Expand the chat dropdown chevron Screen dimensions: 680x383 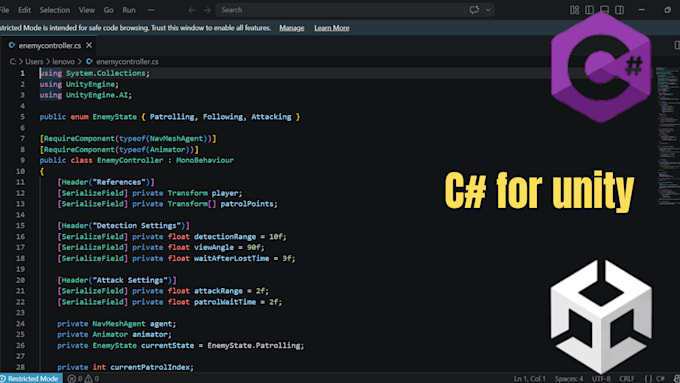click(x=488, y=10)
